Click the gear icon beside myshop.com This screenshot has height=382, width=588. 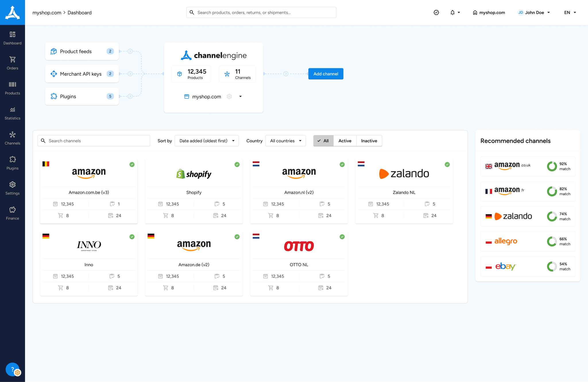pyautogui.click(x=229, y=97)
